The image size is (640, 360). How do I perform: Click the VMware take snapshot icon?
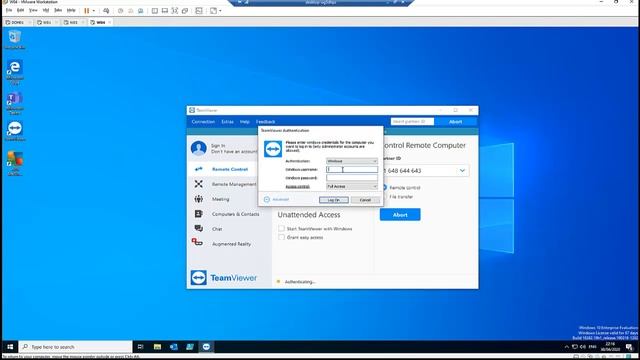coord(120,11)
